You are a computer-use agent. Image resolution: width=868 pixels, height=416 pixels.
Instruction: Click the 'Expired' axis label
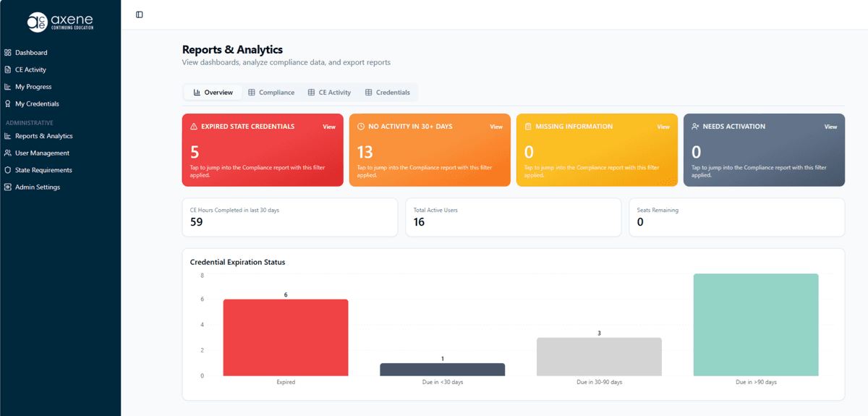point(286,382)
